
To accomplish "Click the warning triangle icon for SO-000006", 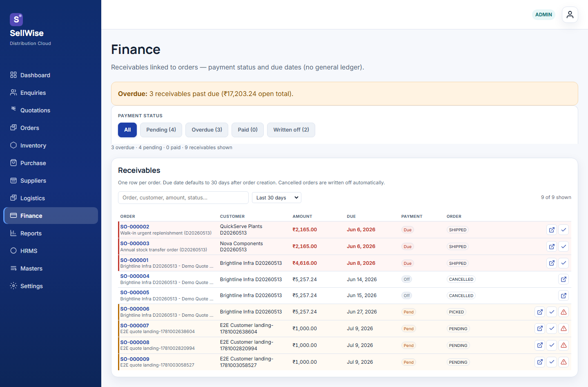I will coord(563,312).
